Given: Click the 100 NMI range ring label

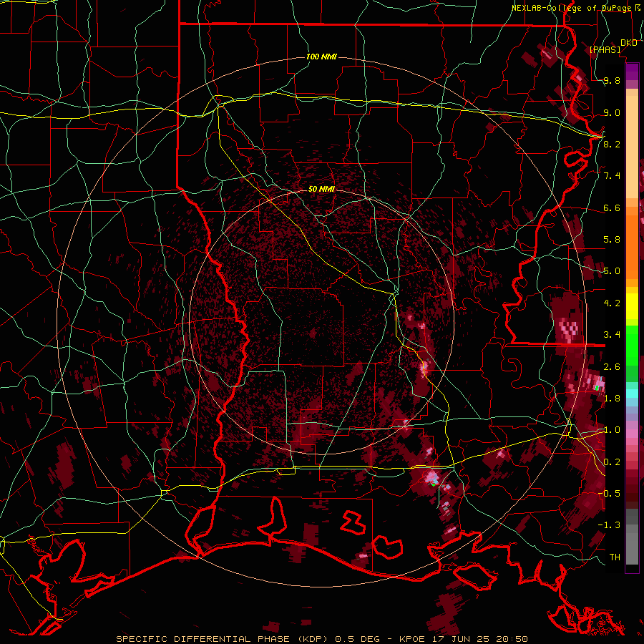Looking at the screenshot, I should coord(321,57).
